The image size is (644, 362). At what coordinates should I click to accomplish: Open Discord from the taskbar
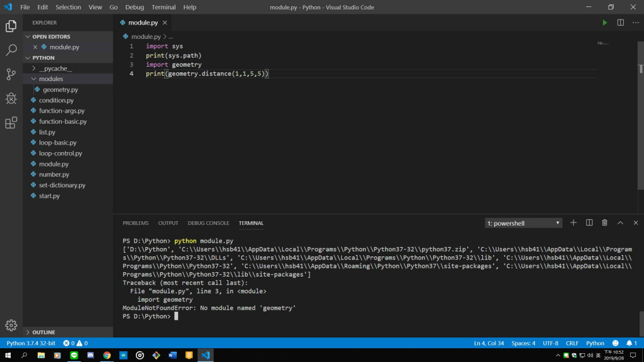[x=91, y=355]
